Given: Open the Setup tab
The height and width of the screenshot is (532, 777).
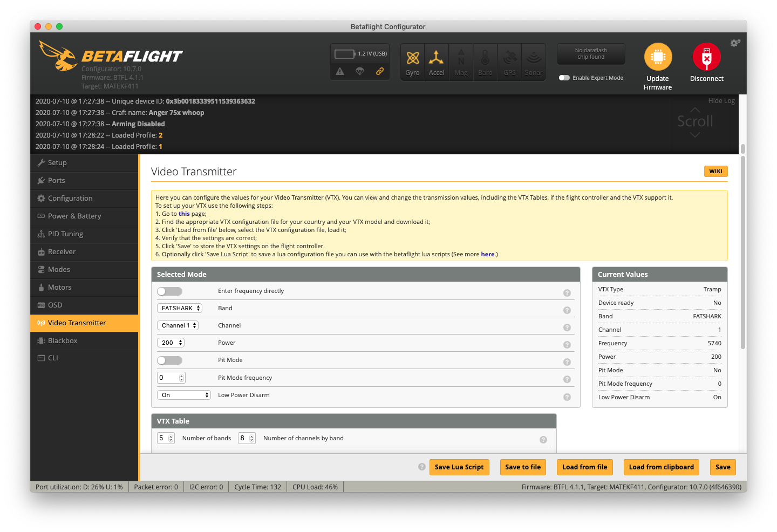Looking at the screenshot, I should click(84, 162).
